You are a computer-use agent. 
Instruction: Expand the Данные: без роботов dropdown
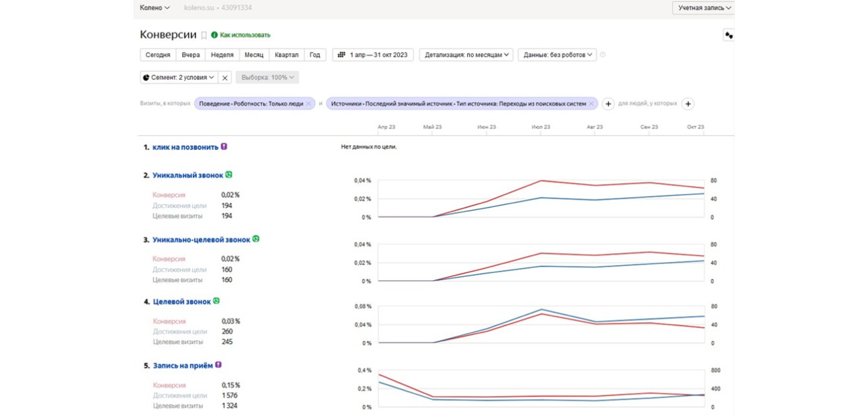[556, 55]
